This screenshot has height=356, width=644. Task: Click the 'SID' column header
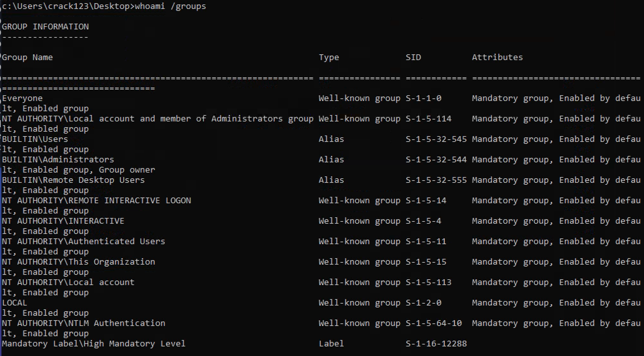click(413, 57)
